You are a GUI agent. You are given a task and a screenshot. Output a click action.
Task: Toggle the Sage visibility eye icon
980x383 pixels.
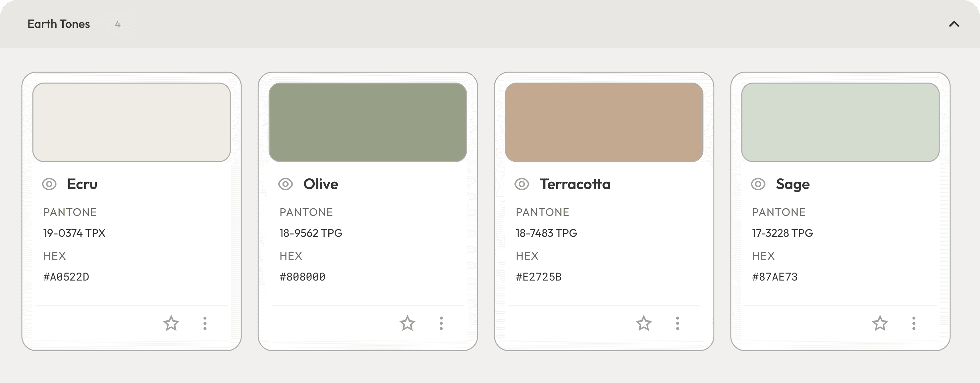(x=758, y=184)
